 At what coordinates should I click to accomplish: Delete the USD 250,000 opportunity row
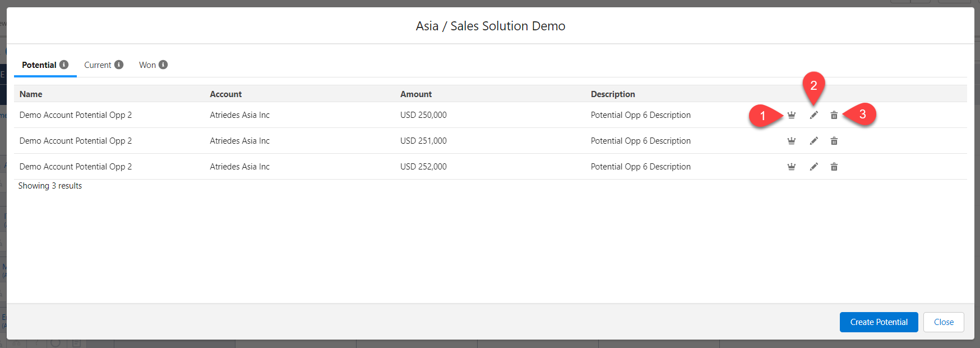coord(834,115)
